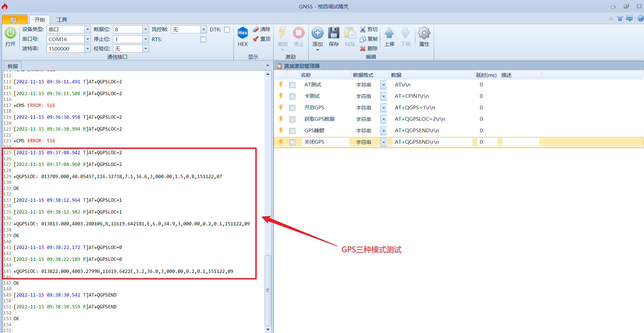Viewport: 644px width, 333px height.
Task: Check the 卡测试 row checkbox
Action: tap(292, 96)
